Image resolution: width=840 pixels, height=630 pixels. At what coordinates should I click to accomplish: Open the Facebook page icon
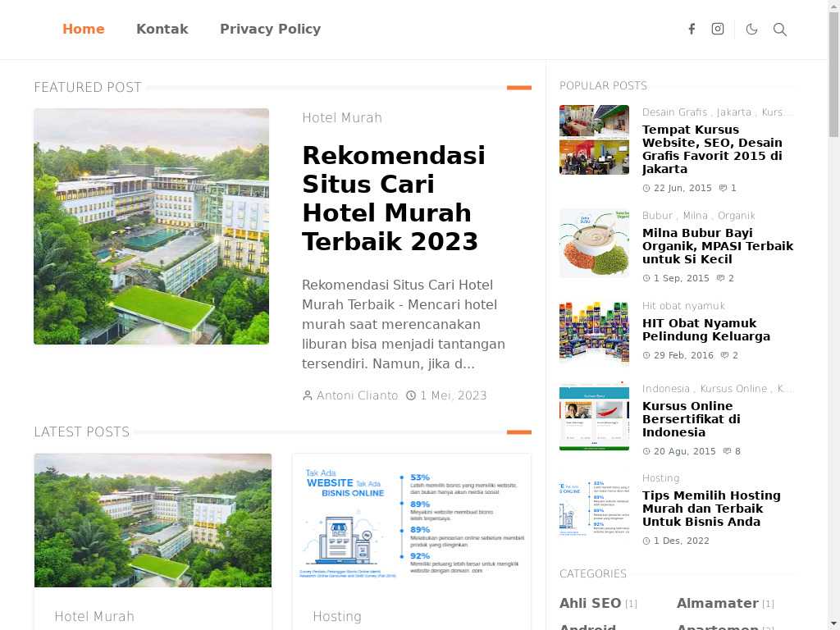pyautogui.click(x=692, y=29)
